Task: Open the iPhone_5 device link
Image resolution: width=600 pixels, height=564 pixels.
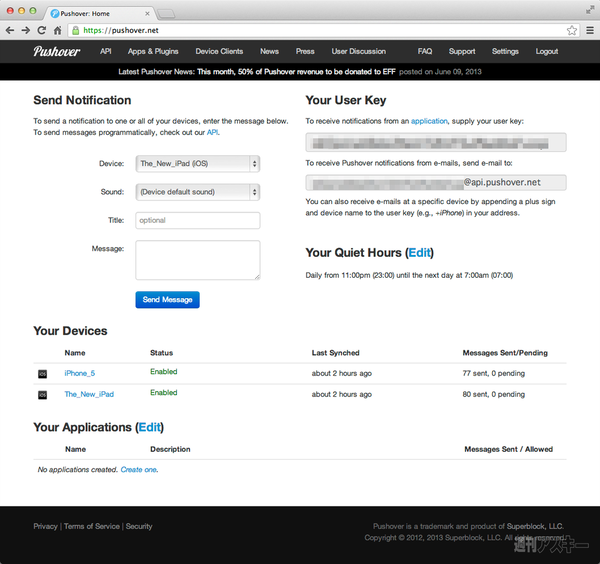Action: point(80,373)
